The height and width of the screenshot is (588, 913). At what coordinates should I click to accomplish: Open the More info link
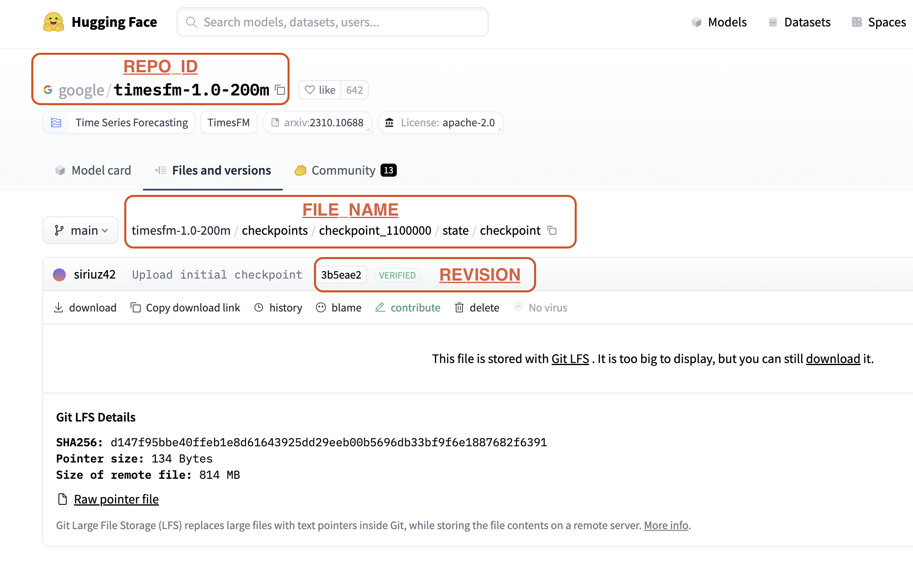[666, 525]
